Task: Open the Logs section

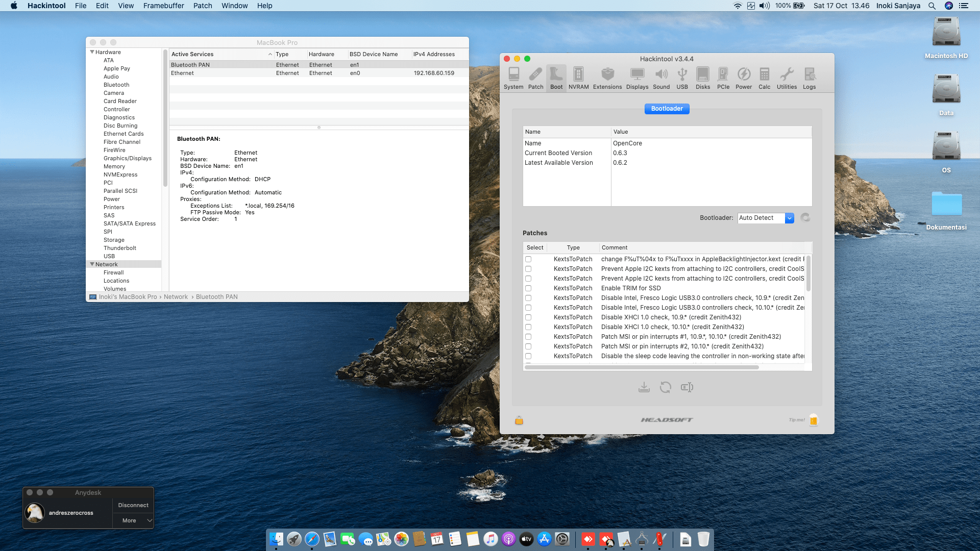Action: pyautogui.click(x=809, y=79)
